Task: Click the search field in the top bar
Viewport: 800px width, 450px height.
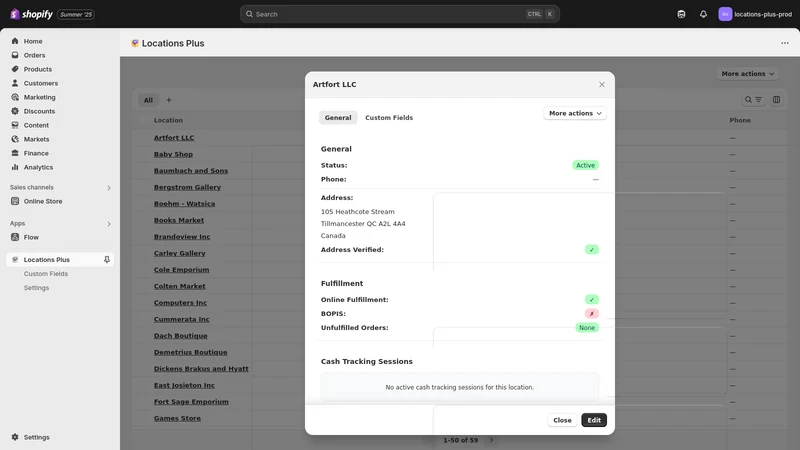Action: coord(399,14)
